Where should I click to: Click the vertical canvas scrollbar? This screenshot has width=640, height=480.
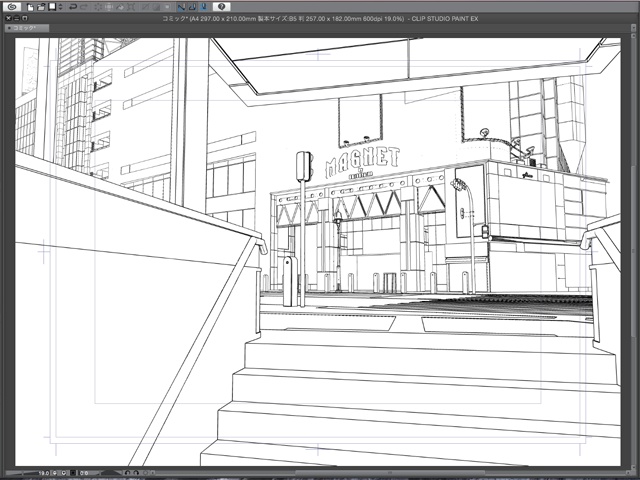coord(633,251)
